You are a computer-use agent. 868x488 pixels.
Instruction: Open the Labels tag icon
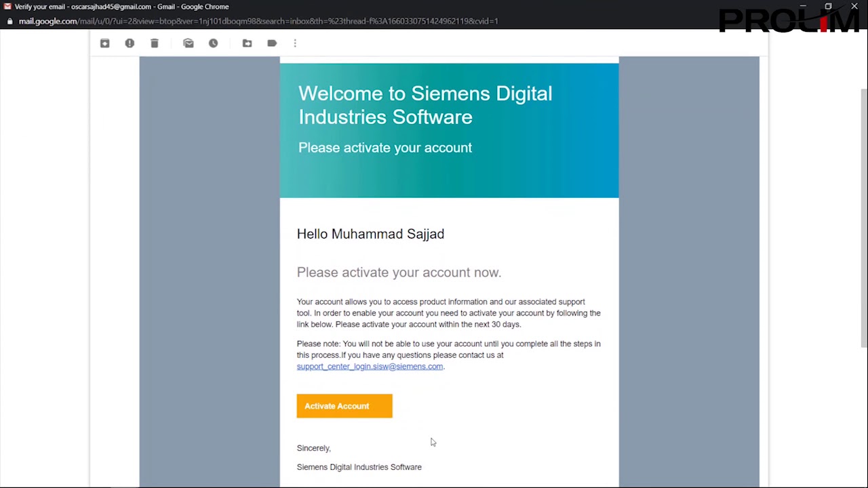click(x=272, y=43)
